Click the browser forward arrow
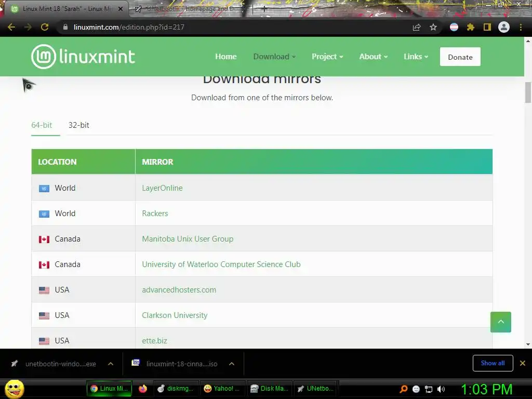This screenshot has height=399, width=532. 28,27
